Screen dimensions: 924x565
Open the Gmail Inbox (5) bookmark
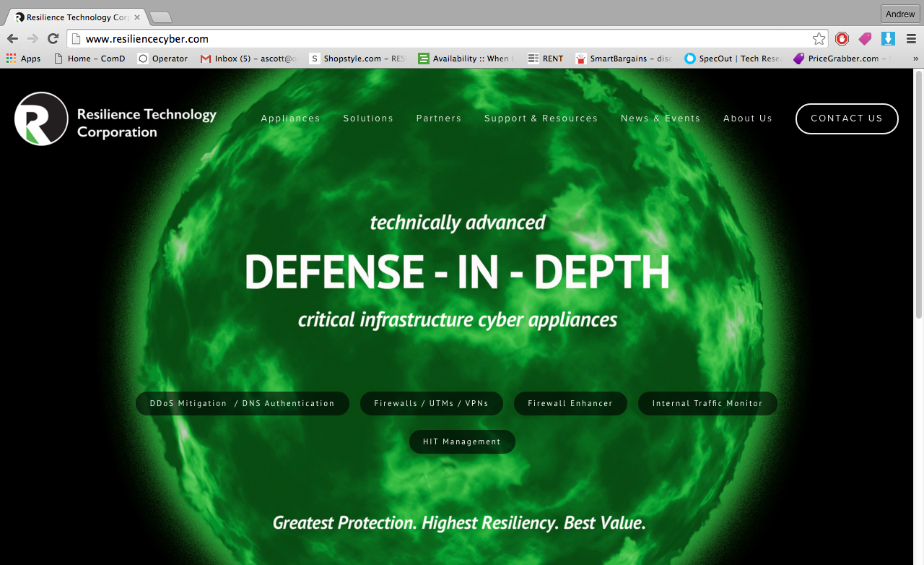tap(249, 59)
